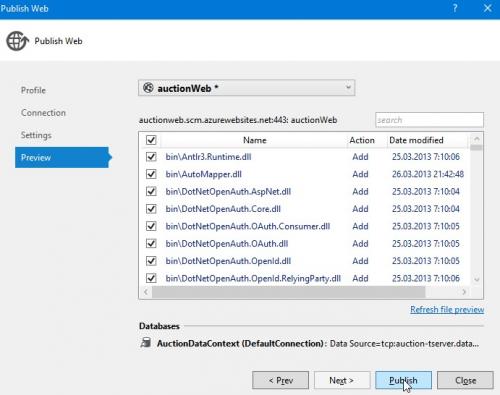Toggle the select-all checkbox in header
500x395 pixels.
tap(151, 140)
